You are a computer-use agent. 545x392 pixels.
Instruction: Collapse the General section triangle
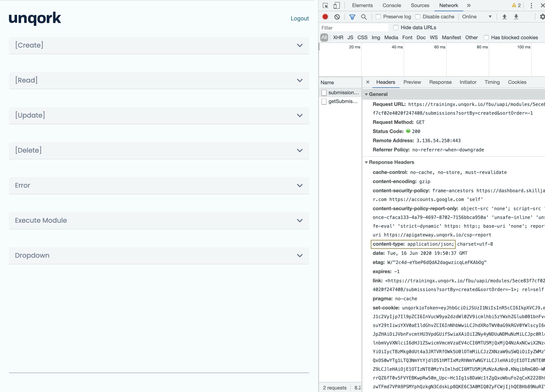pos(366,94)
